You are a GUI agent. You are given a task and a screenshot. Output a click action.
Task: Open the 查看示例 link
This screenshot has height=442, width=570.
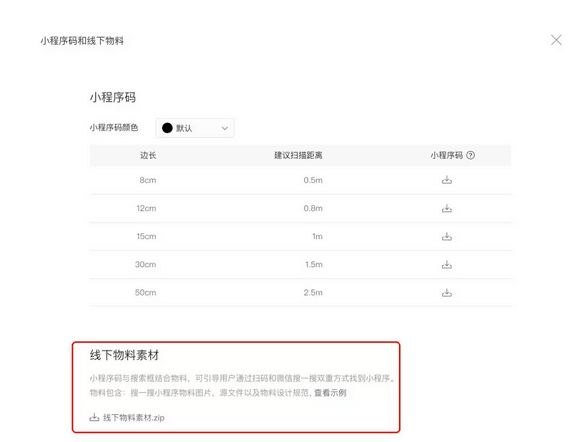click(x=330, y=393)
